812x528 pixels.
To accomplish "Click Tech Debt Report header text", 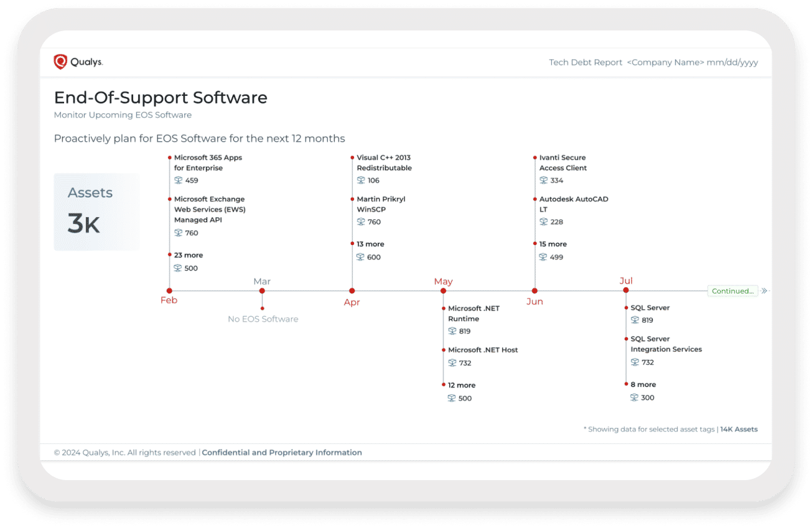I will 586,62.
